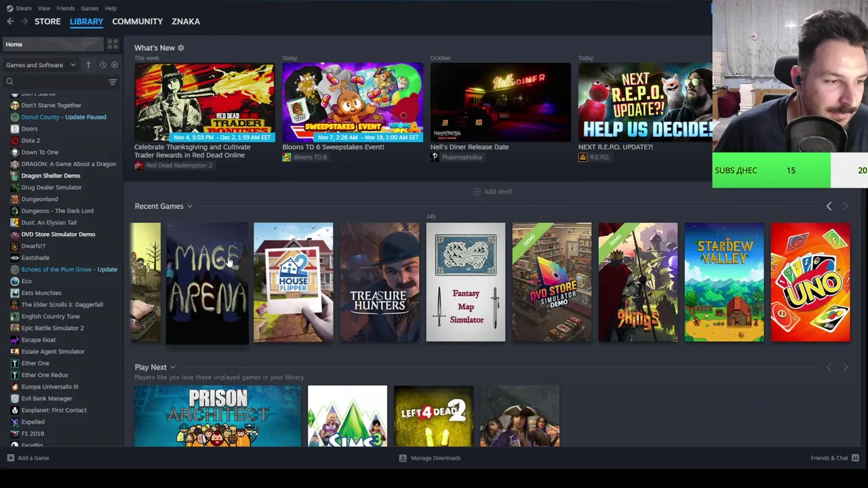
Task: Open Red Dead Trader Bonuses news thumbnail
Action: pyautogui.click(x=204, y=102)
